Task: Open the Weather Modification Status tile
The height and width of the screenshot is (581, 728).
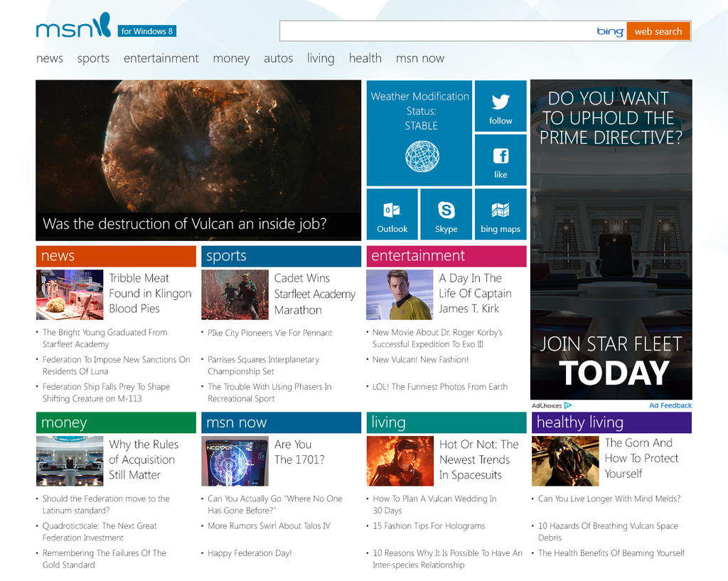Action: pos(419,133)
